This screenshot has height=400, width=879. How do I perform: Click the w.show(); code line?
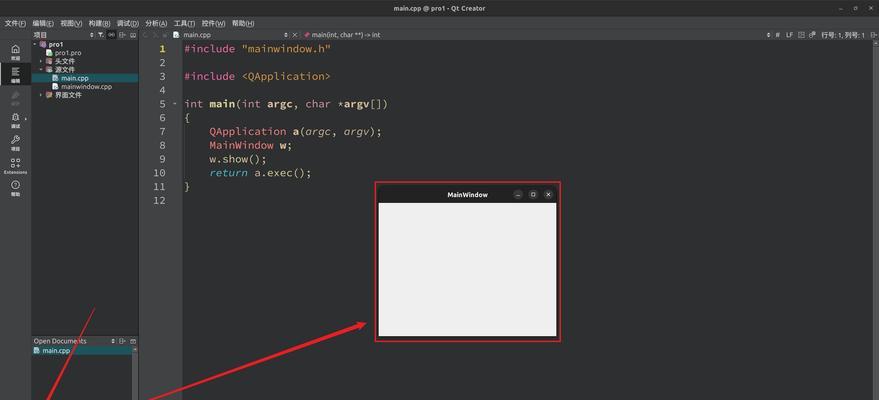coord(238,159)
